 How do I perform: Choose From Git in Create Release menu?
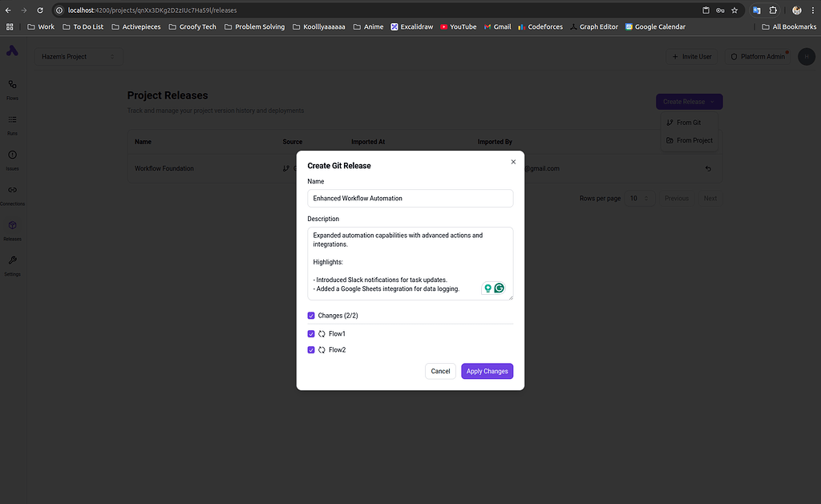pos(688,122)
